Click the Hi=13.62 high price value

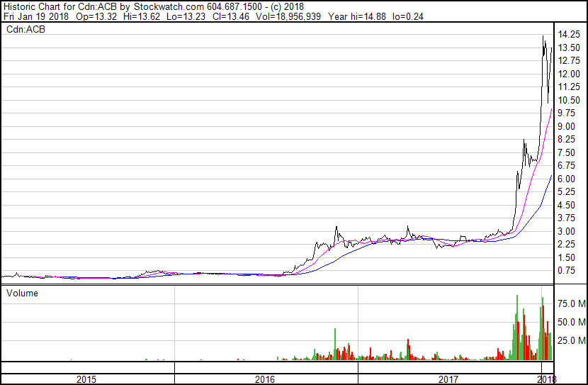[141, 17]
